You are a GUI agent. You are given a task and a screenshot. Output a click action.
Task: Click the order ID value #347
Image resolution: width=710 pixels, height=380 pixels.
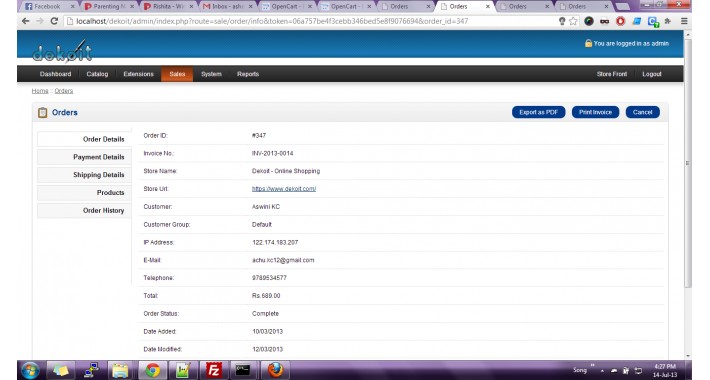[x=259, y=135]
